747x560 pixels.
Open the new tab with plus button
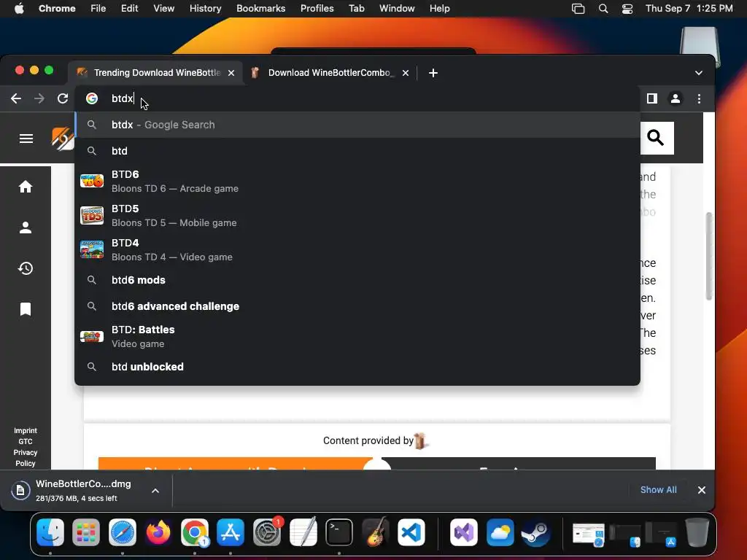coord(433,73)
